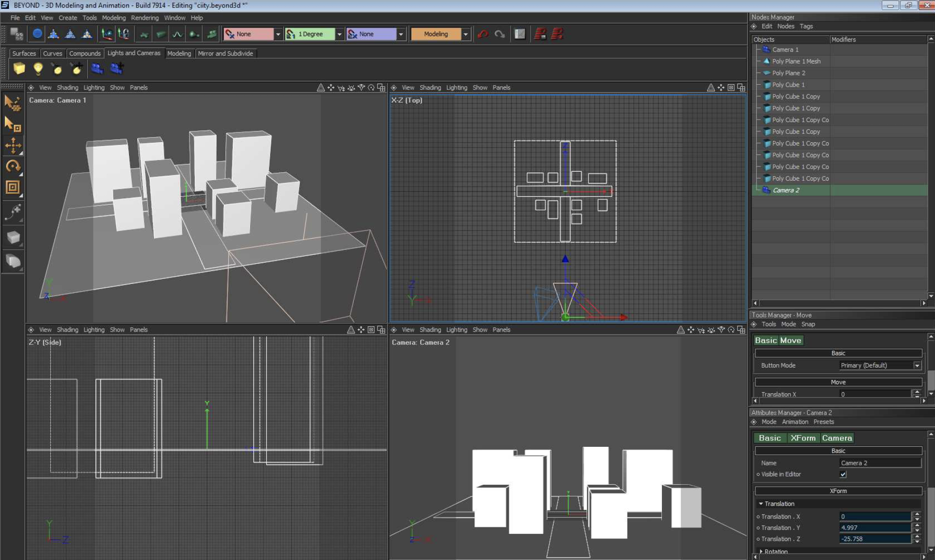Click the yellow light bulb icon
This screenshot has height=560, width=935.
(x=38, y=69)
